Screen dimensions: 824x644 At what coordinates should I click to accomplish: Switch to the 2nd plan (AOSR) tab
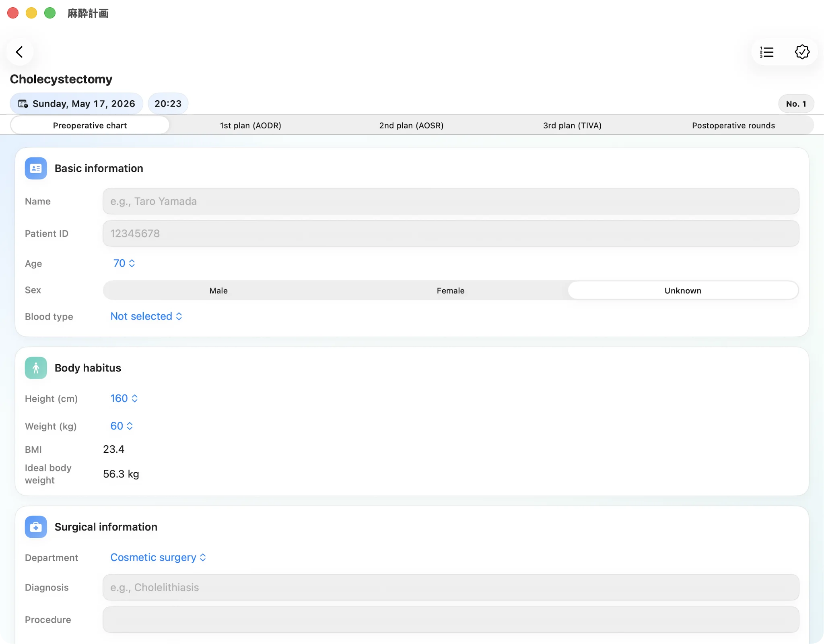[x=411, y=126]
